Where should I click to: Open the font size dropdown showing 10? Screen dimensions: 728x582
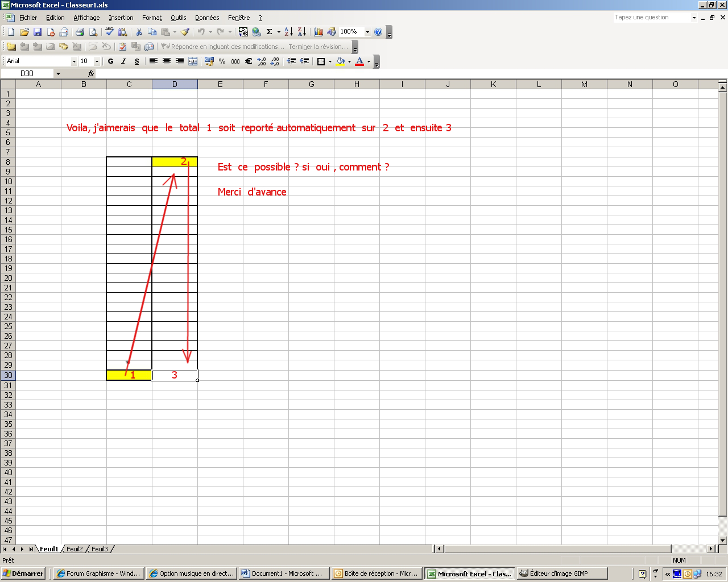(x=97, y=61)
